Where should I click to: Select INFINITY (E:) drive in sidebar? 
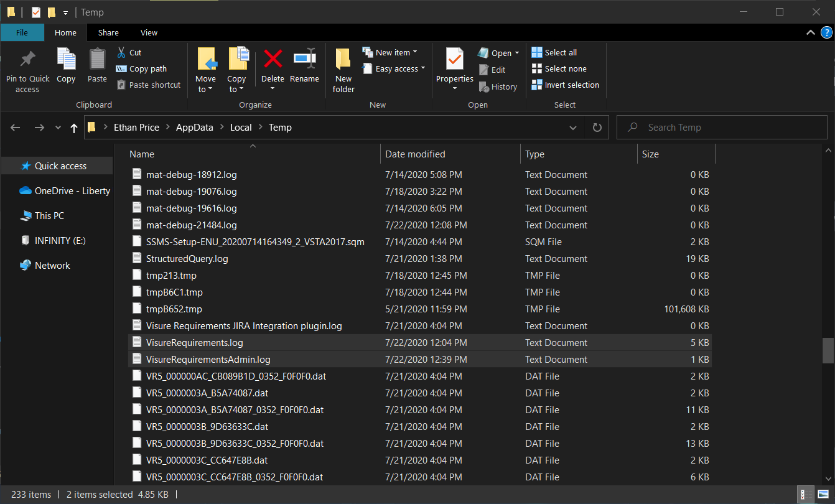(53, 241)
